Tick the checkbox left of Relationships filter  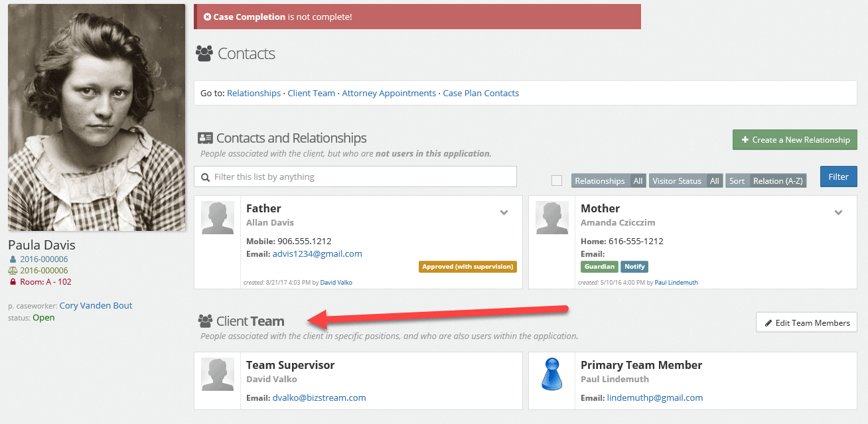point(557,180)
